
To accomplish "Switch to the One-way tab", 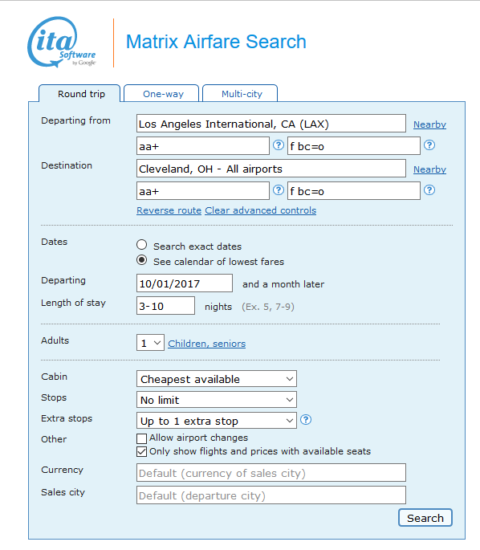I will [162, 94].
